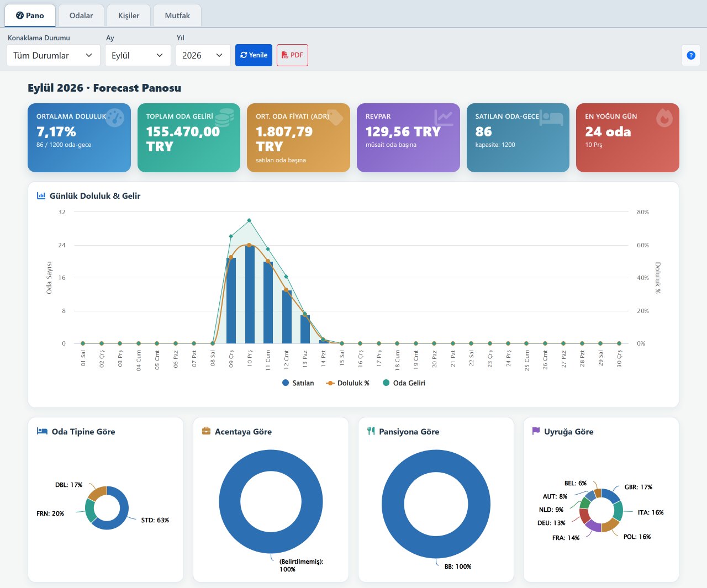Viewport: 707px width, 588px height.
Task: Click the price tag icon on ADR card
Action: pos(335,117)
